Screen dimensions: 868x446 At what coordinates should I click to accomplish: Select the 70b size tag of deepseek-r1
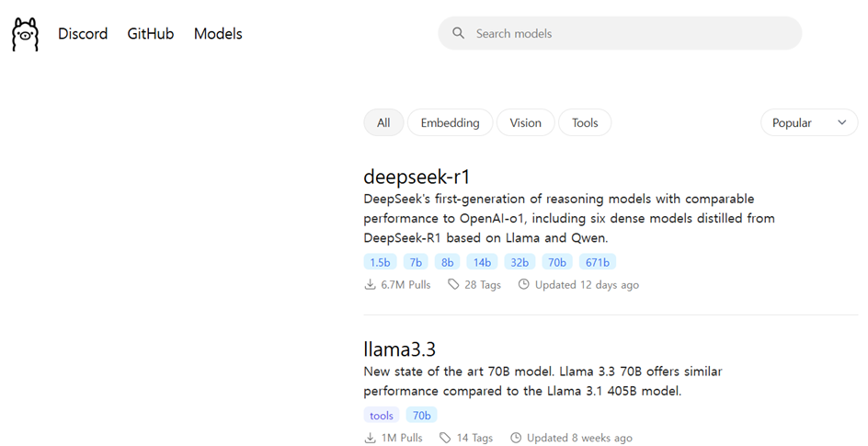(557, 262)
